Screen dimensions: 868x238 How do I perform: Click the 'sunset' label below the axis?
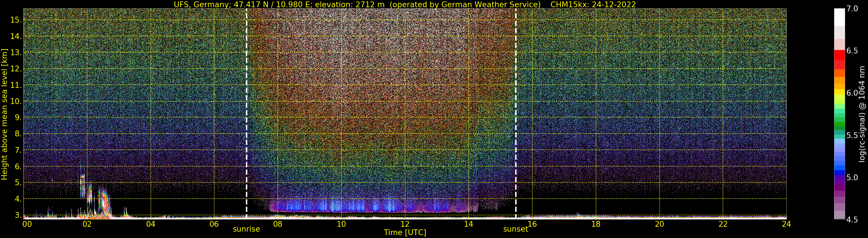tap(515, 229)
